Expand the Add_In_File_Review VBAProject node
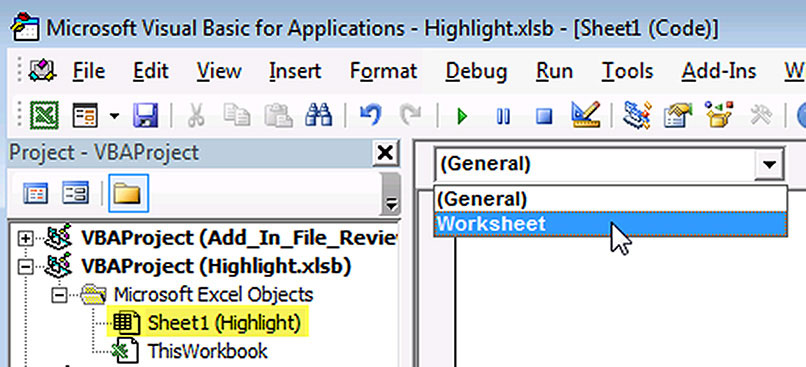Screen dimensions: 806x367 (x=25, y=237)
